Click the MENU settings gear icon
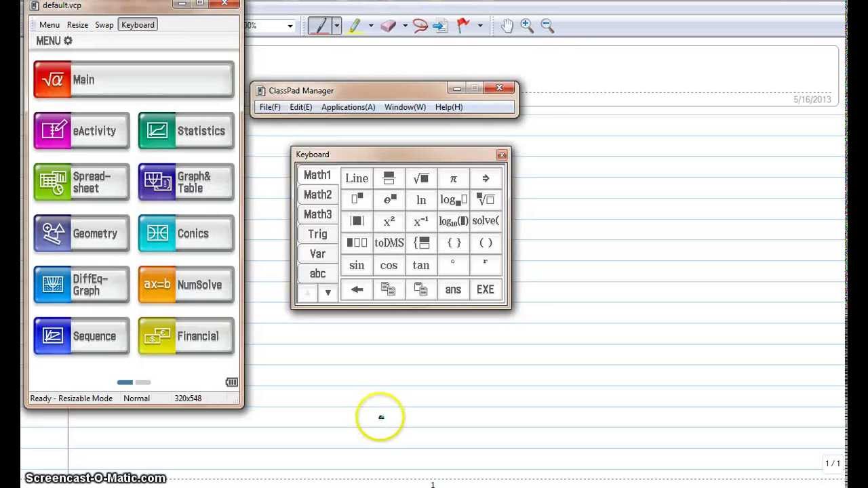The width and height of the screenshot is (868, 488). click(67, 41)
